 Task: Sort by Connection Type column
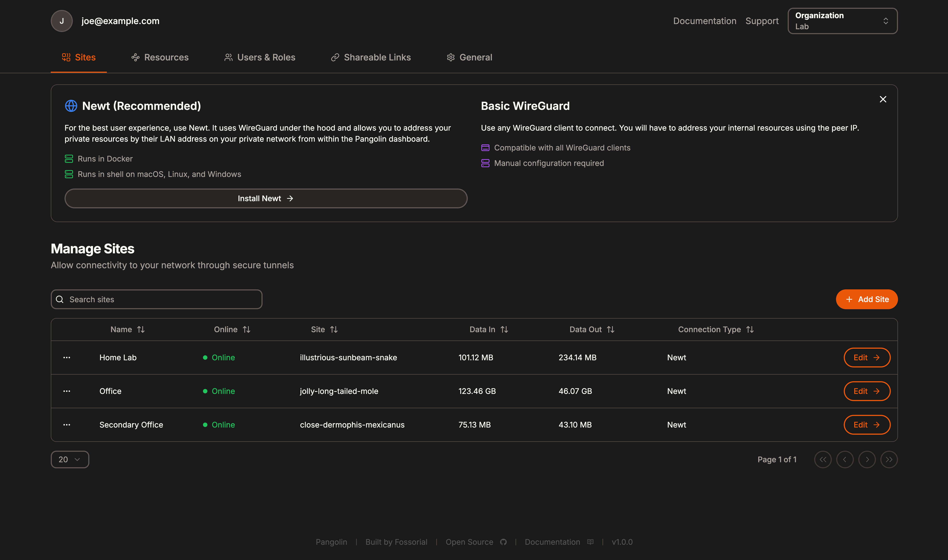(716, 329)
